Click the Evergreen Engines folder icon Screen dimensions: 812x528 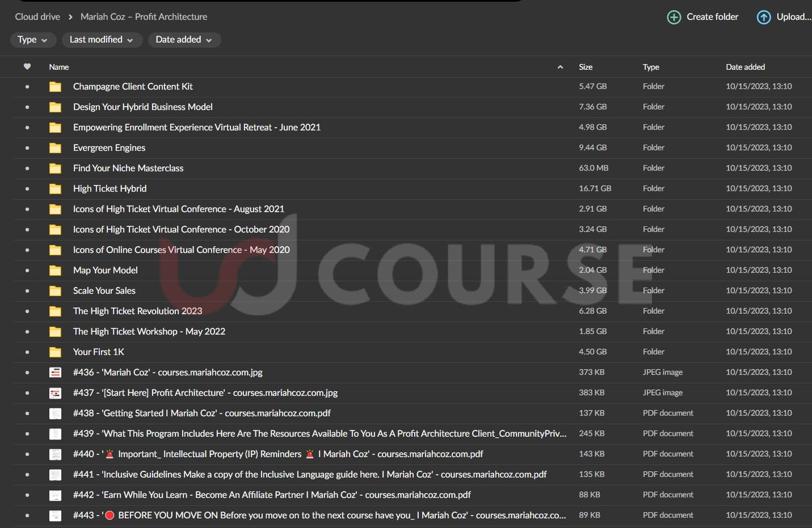click(55, 148)
